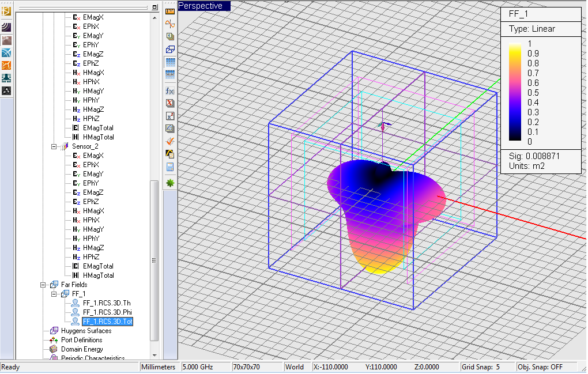Select EMagTotal under Sensor_2
The image size is (588, 374).
98,266
